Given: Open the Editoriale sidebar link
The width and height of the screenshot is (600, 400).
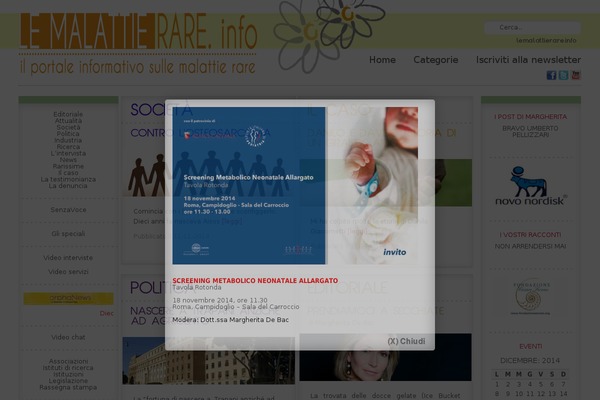Looking at the screenshot, I should (68, 114).
